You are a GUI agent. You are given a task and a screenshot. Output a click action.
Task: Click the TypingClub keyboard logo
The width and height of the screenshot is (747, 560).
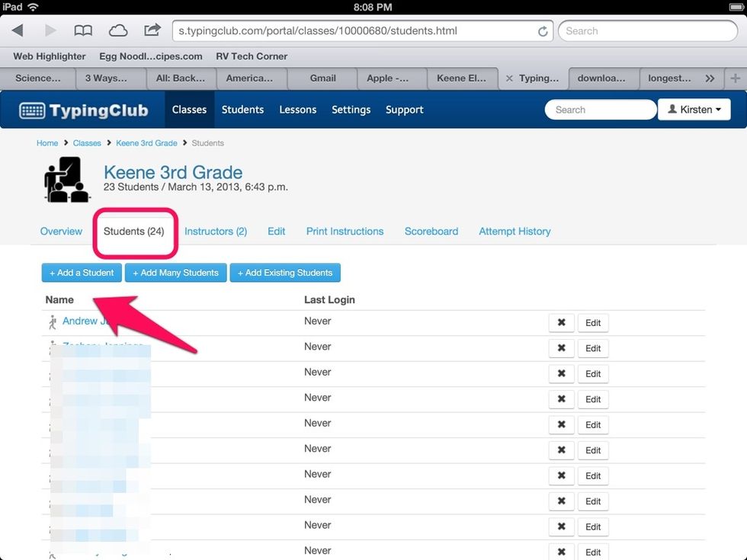point(32,110)
